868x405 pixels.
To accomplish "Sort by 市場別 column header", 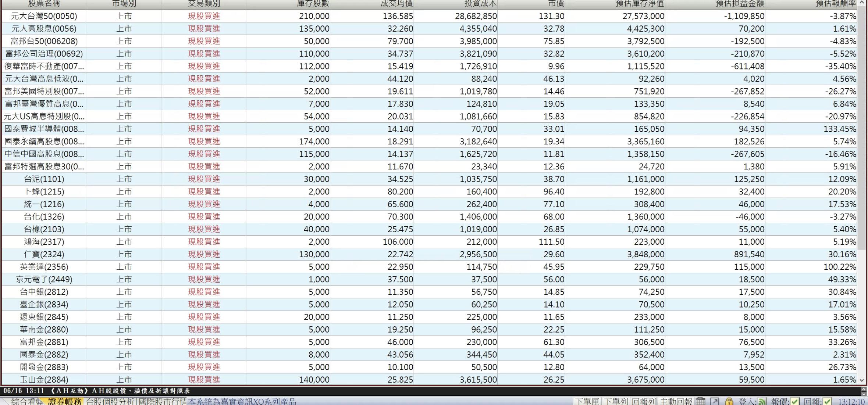I will tap(124, 4).
